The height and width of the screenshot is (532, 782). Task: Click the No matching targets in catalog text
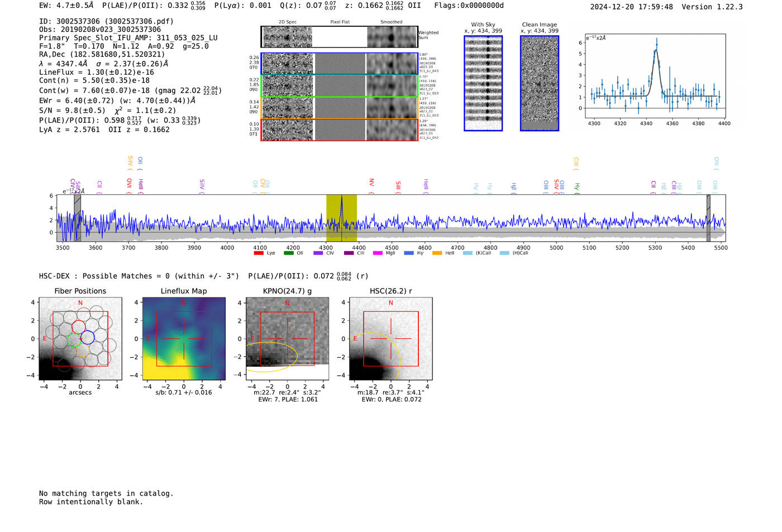coord(106,493)
